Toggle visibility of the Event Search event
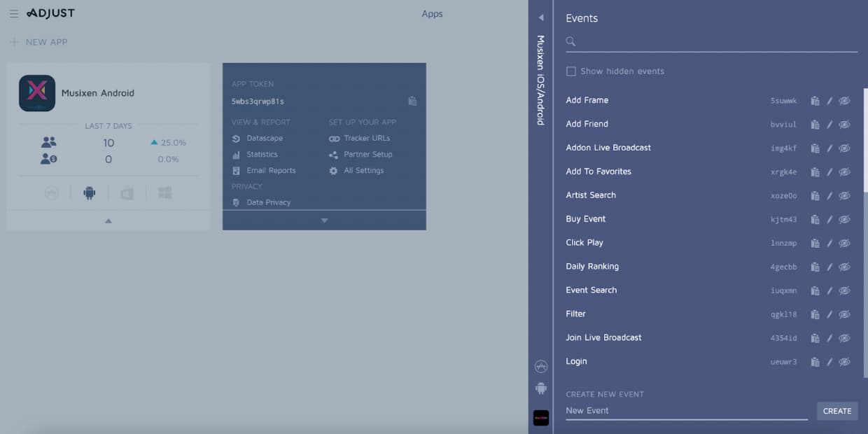The height and width of the screenshot is (434, 868). click(845, 291)
